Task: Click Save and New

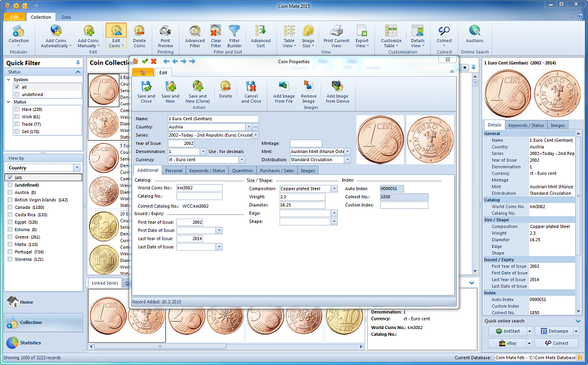Action: tap(170, 92)
